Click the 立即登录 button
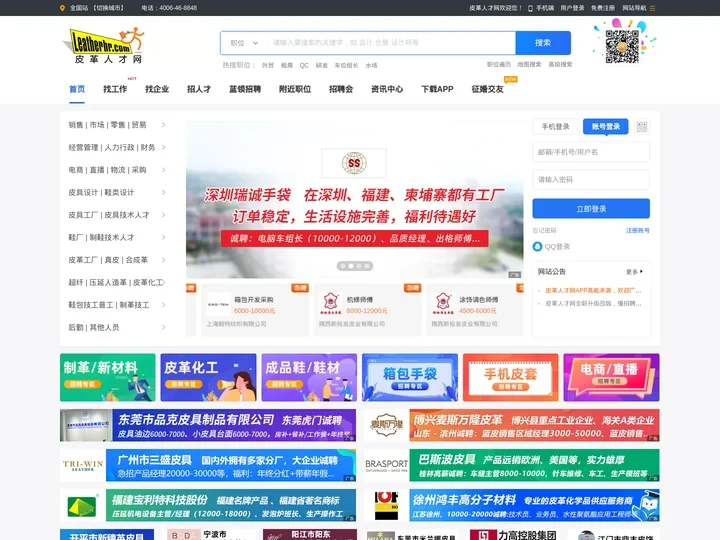 tap(591, 208)
